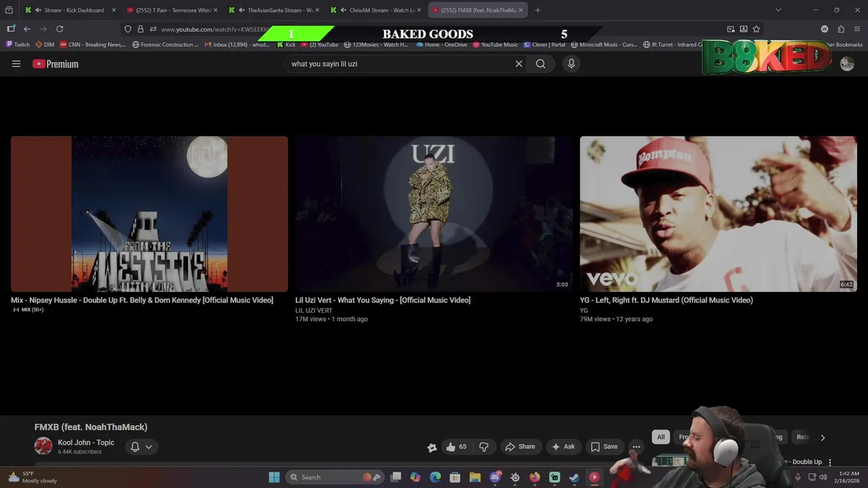The image size is (868, 488).
Task: Open the remix sparkle icon beside the like button
Action: point(432,447)
